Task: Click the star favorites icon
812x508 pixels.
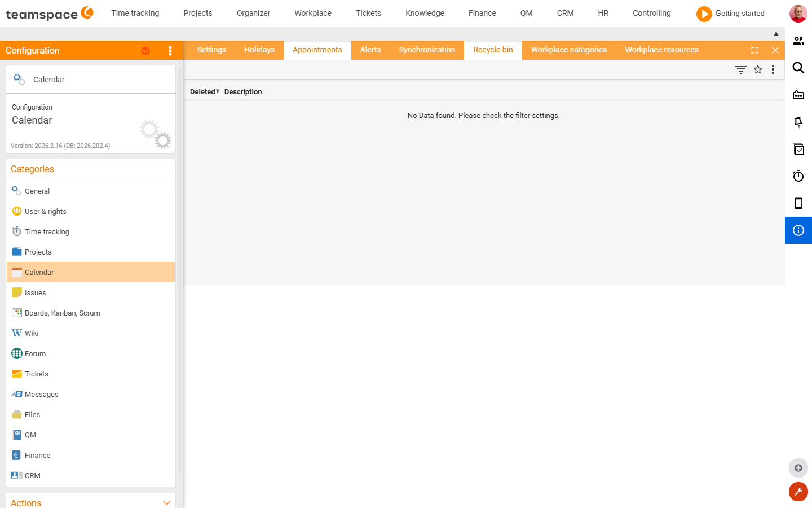Action: [758, 69]
